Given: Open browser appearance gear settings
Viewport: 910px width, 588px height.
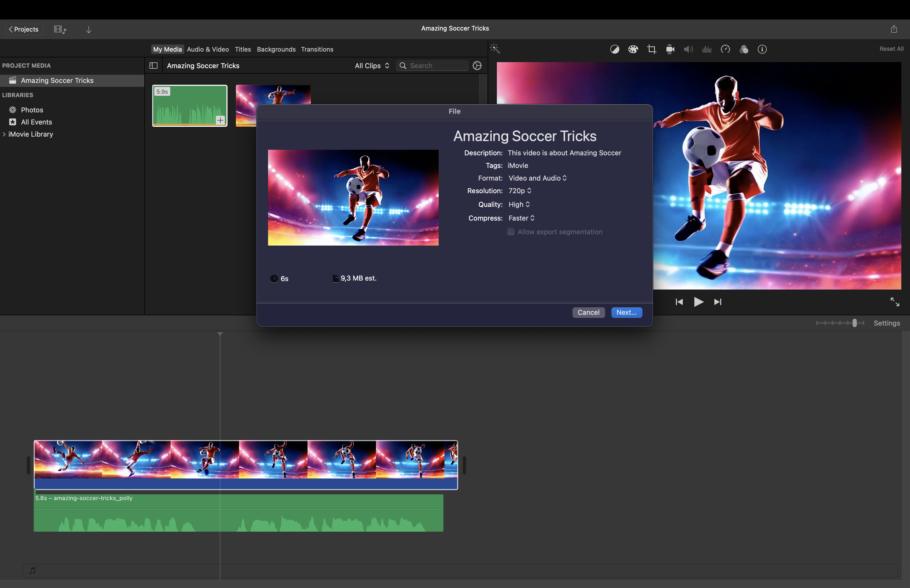Looking at the screenshot, I should (x=477, y=66).
